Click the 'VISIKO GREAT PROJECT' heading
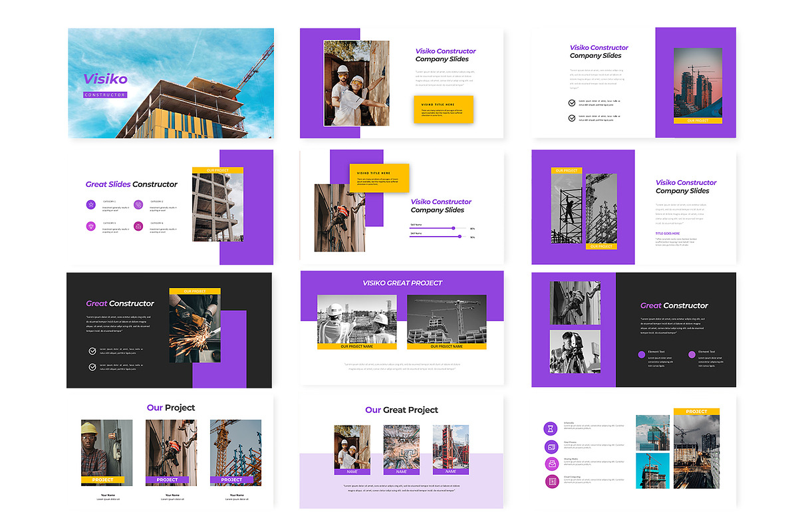 click(402, 283)
